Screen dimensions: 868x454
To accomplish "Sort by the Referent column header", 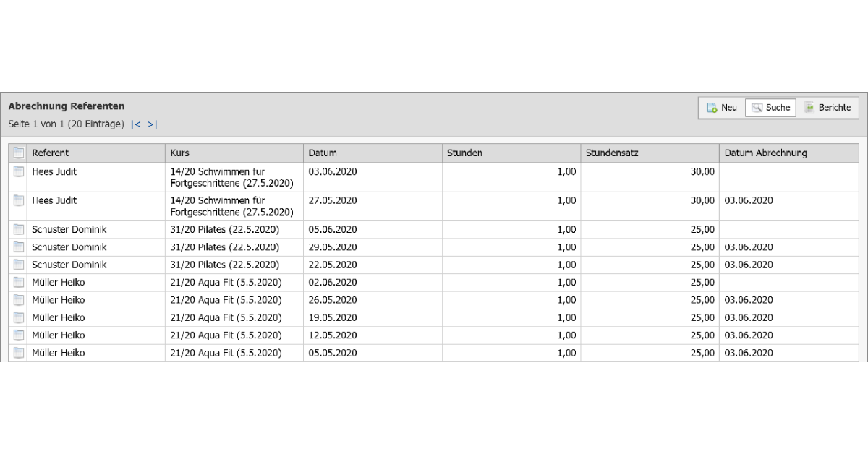I will coord(51,153).
